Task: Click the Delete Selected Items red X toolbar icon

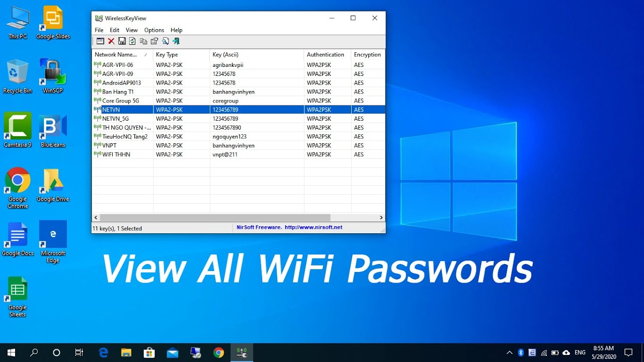Action: (111, 41)
